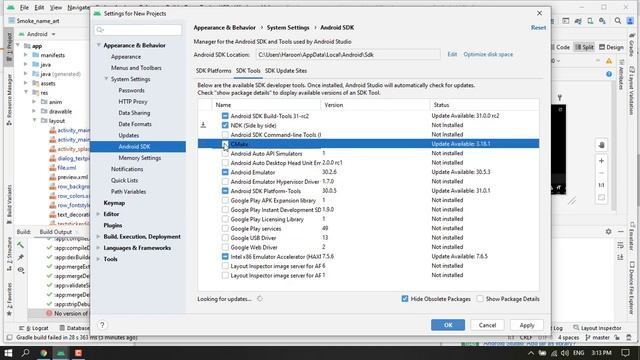
Task: Select the SDK Tools tab
Action: pyautogui.click(x=248, y=71)
